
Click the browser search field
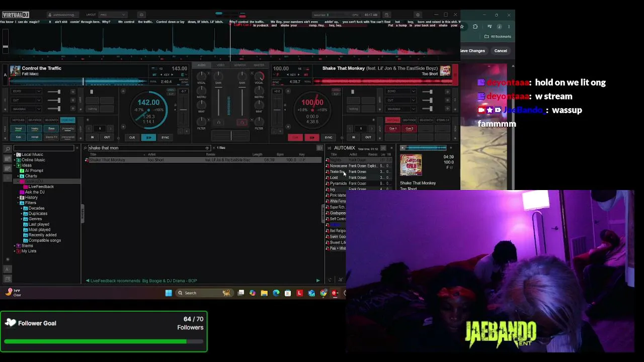148,148
